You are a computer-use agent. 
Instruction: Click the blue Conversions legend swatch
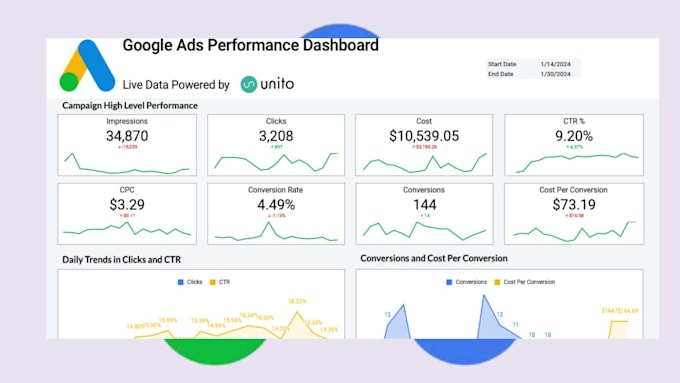tap(449, 282)
